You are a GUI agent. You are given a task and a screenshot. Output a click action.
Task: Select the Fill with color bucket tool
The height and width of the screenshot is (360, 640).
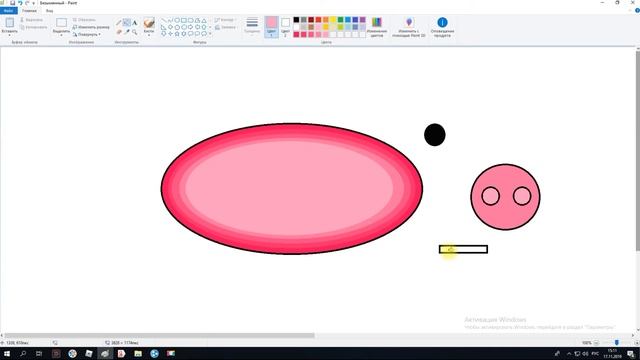pos(127,22)
